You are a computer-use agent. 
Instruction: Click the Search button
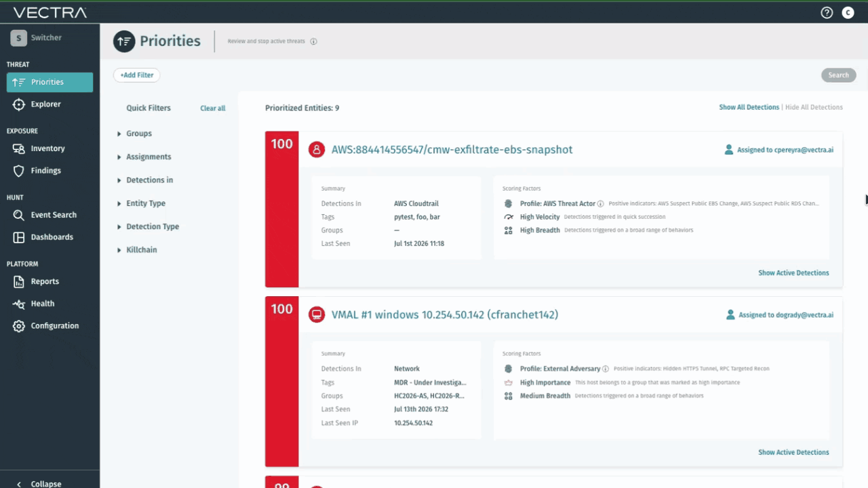click(838, 75)
